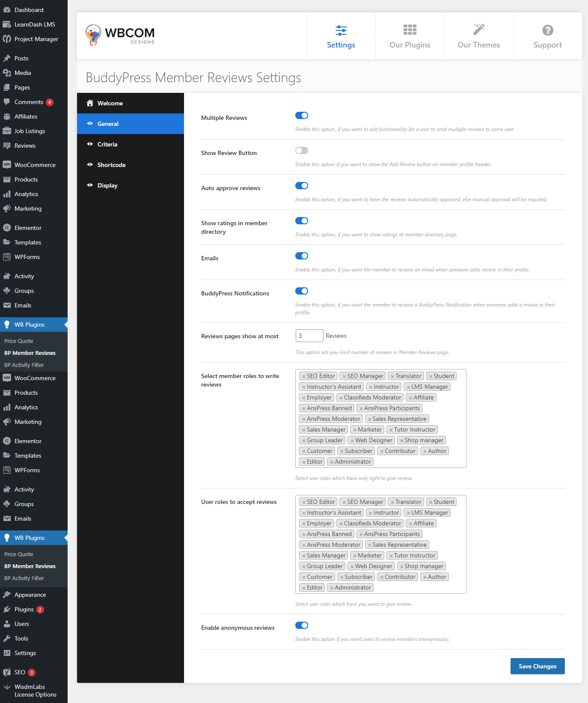Turn off Enable anonymous reviews toggle
The width and height of the screenshot is (588, 703).
click(301, 626)
